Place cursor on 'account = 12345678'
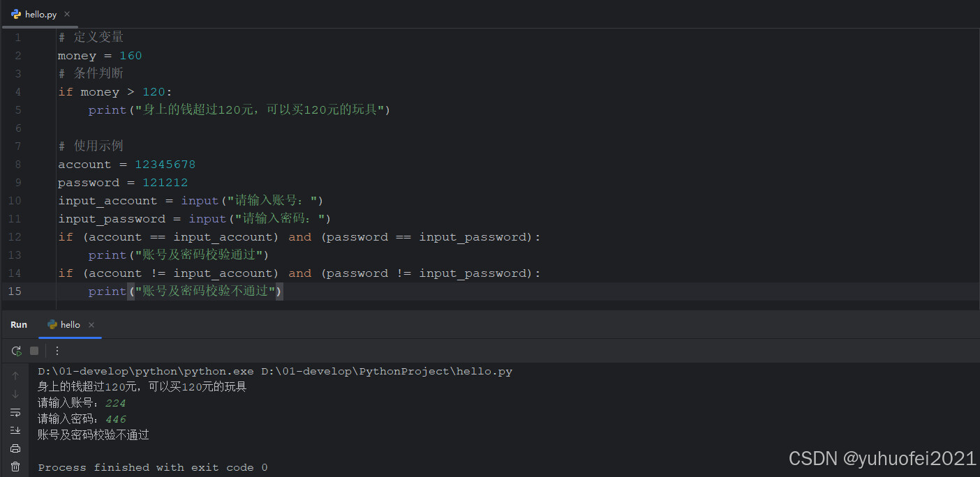 pyautogui.click(x=127, y=165)
